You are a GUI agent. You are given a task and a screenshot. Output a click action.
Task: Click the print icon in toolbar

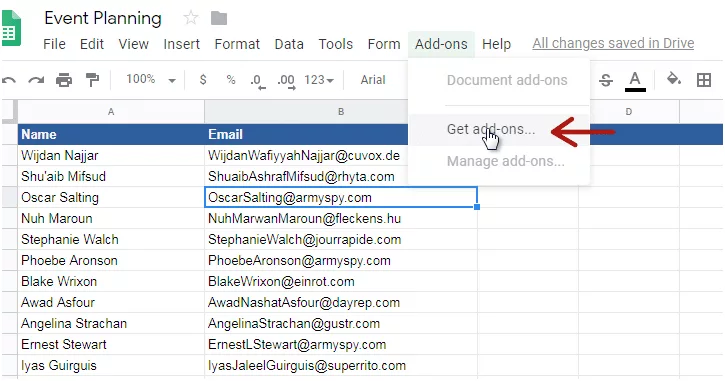tap(64, 80)
